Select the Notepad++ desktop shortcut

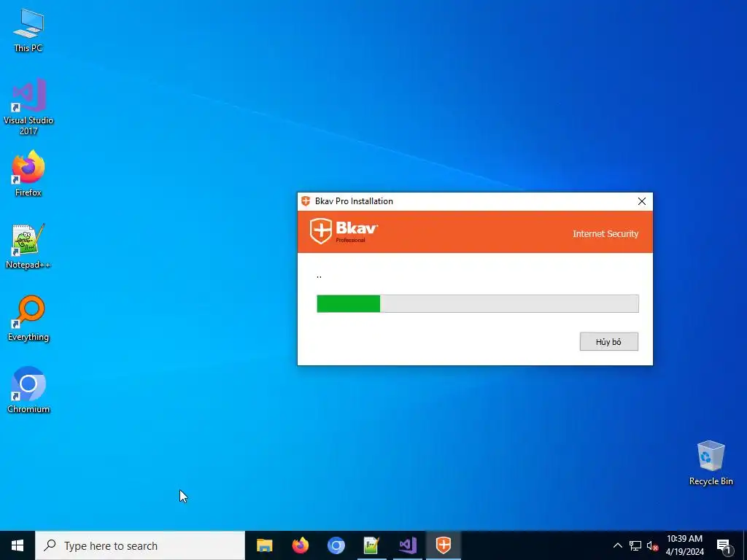tap(28, 246)
